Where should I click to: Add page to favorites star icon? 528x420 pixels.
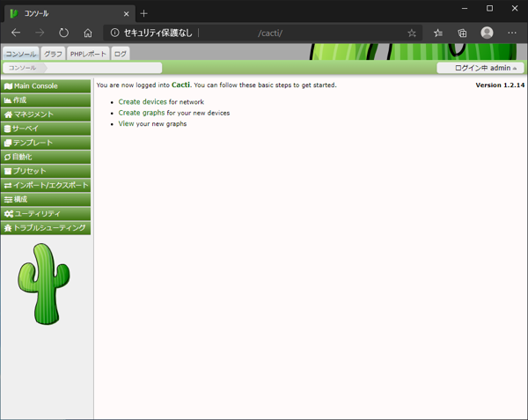pyautogui.click(x=412, y=33)
